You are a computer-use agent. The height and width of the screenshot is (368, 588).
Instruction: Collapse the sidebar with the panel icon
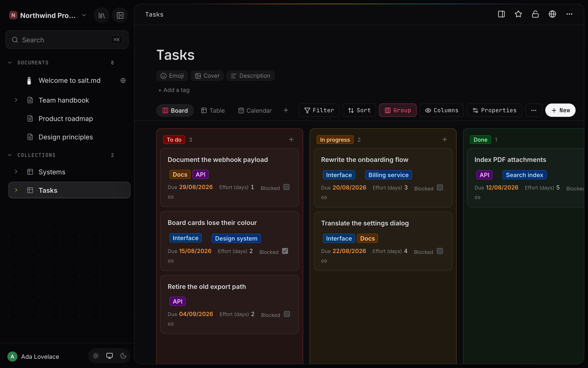coord(120,15)
